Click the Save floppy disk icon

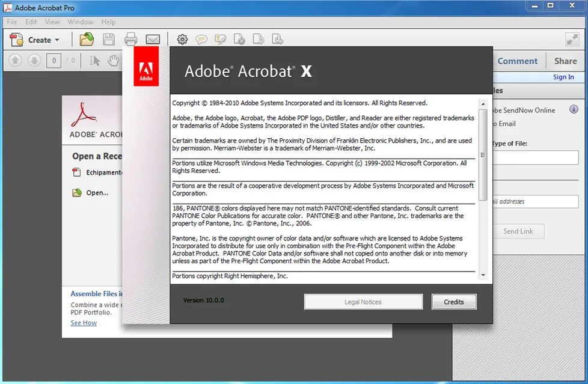(x=109, y=39)
